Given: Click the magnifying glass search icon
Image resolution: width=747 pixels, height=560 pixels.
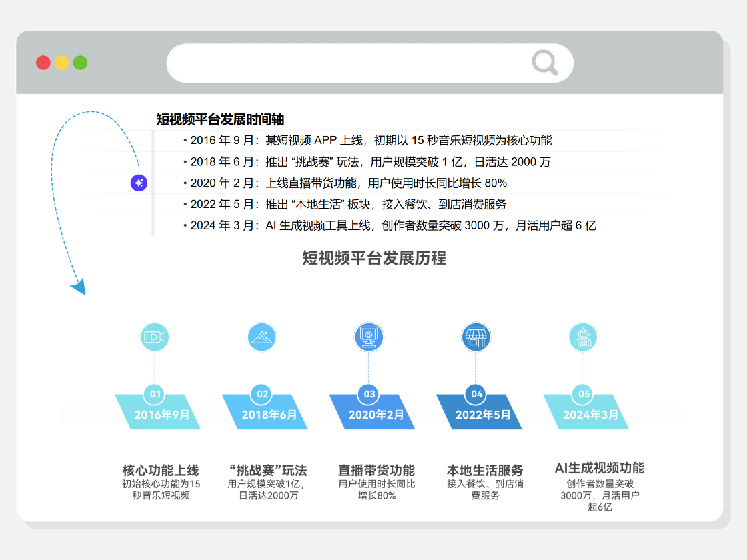Looking at the screenshot, I should [545, 63].
